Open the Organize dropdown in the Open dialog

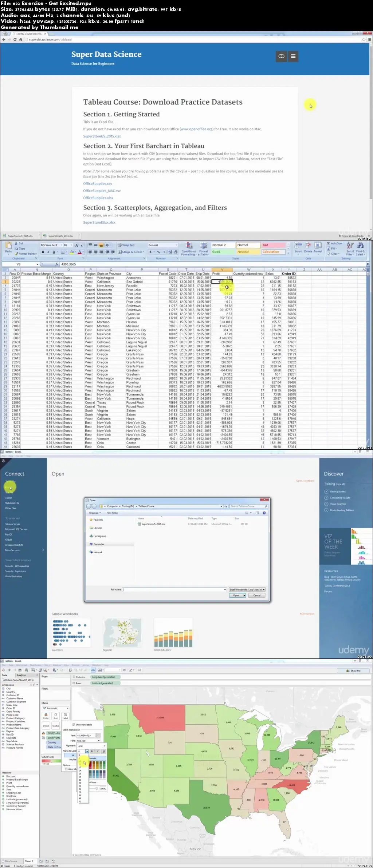95,513
